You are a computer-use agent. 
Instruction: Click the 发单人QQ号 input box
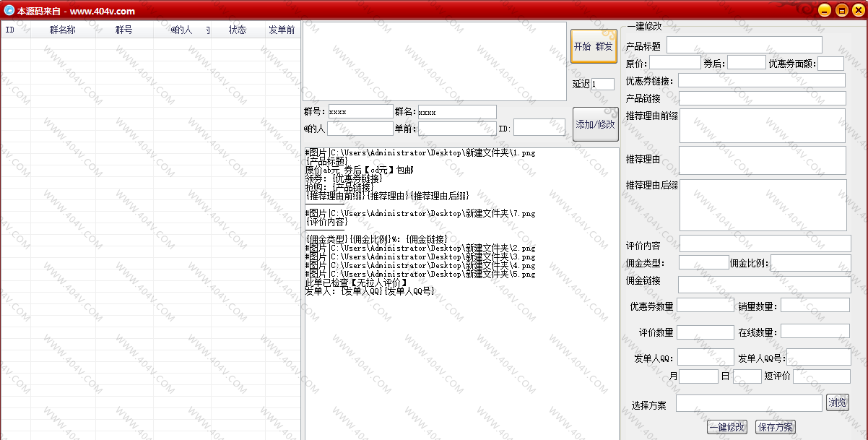click(x=818, y=358)
